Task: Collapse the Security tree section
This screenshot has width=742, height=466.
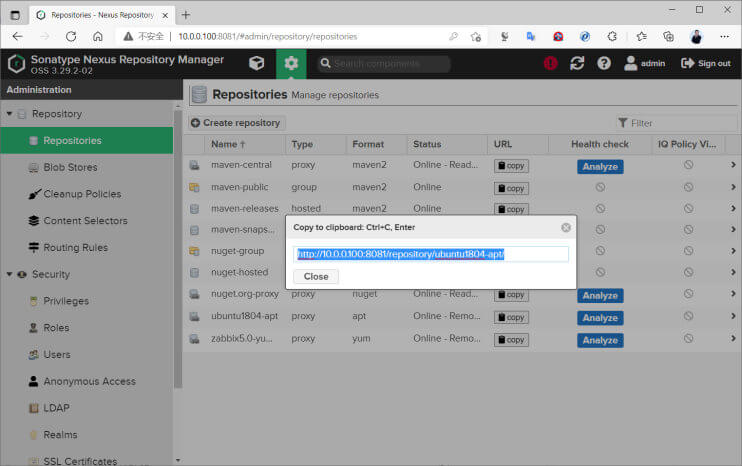Action: 9,274
